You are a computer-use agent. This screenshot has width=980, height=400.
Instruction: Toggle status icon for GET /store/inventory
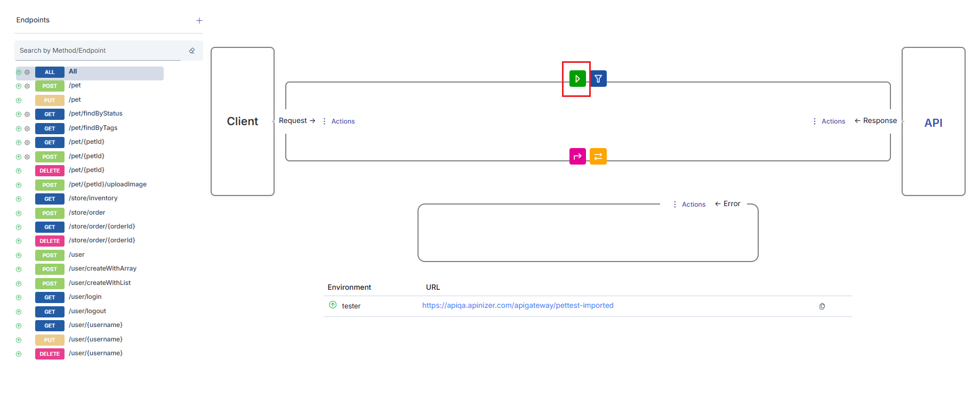coord(19,199)
